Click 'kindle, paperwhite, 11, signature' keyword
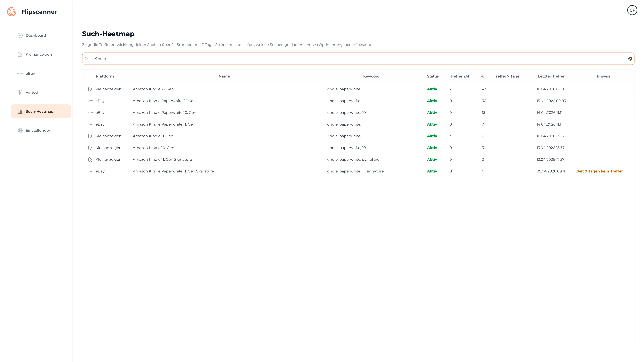This screenshot has height=362, width=644. coord(355,171)
